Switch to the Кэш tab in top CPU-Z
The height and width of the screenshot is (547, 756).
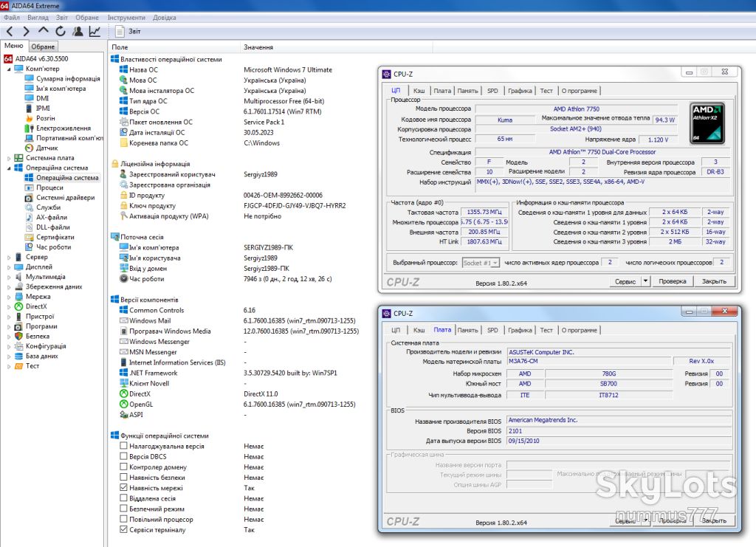pos(419,91)
